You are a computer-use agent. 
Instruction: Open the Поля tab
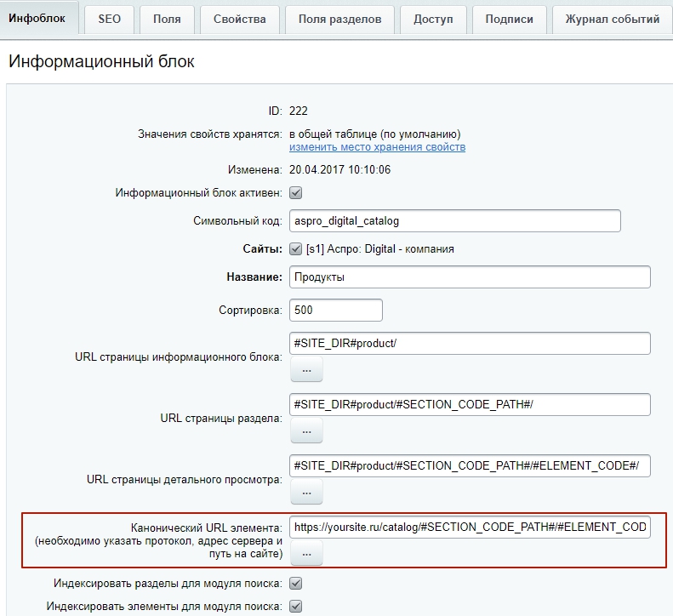pos(167,19)
